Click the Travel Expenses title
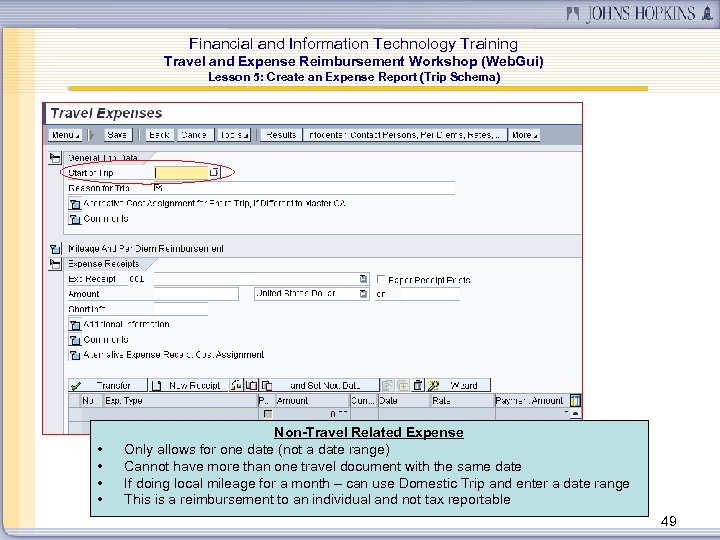The image size is (720, 540). point(106,113)
